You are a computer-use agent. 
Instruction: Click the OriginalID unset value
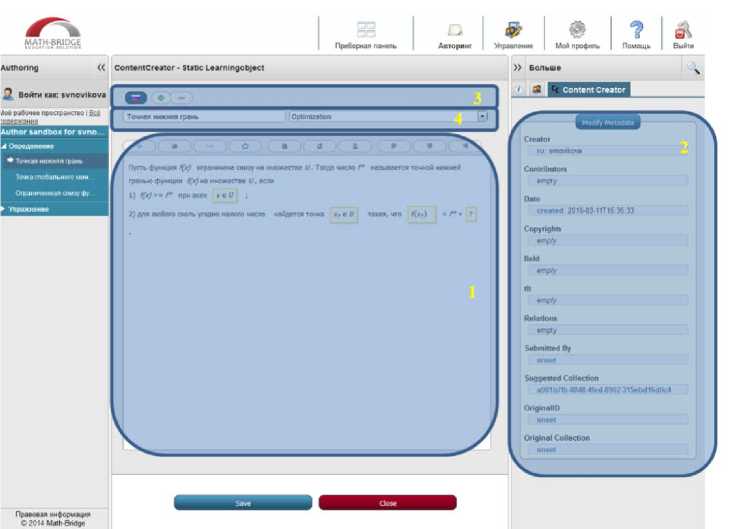(608, 420)
